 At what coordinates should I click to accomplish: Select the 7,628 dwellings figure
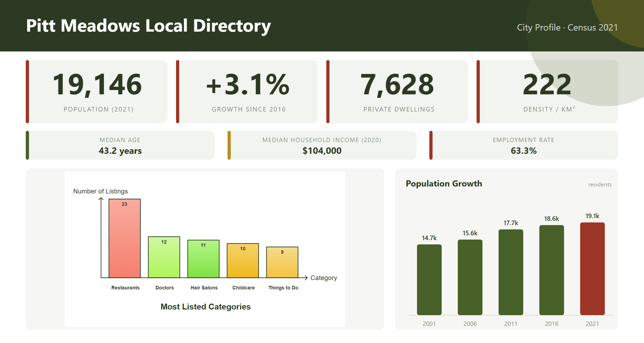pos(397,85)
